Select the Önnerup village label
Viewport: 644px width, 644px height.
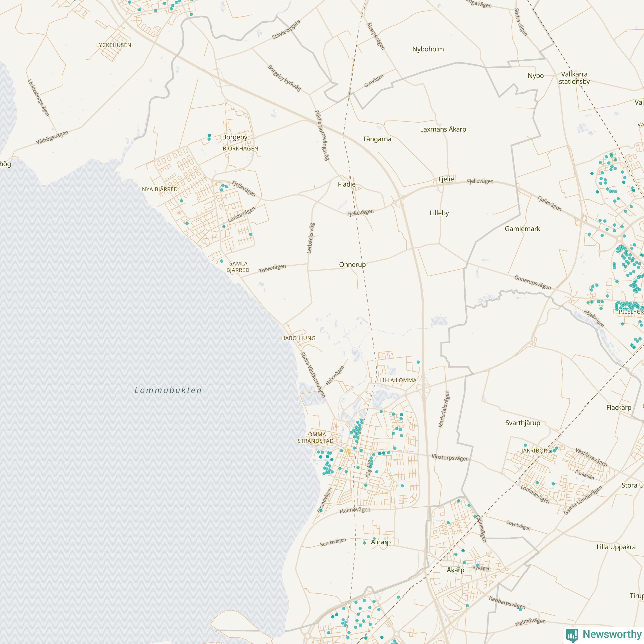pyautogui.click(x=352, y=265)
